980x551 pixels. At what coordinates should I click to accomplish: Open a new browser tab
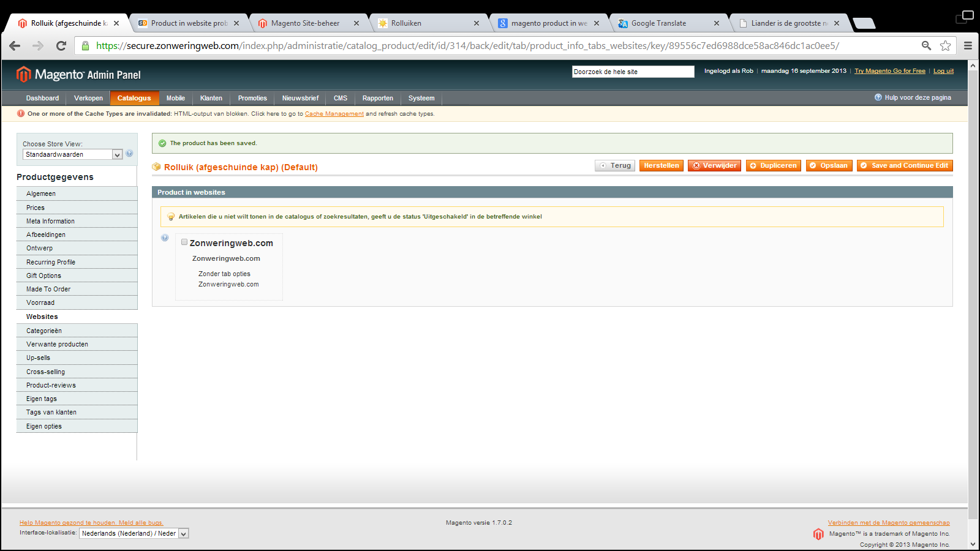coord(864,23)
